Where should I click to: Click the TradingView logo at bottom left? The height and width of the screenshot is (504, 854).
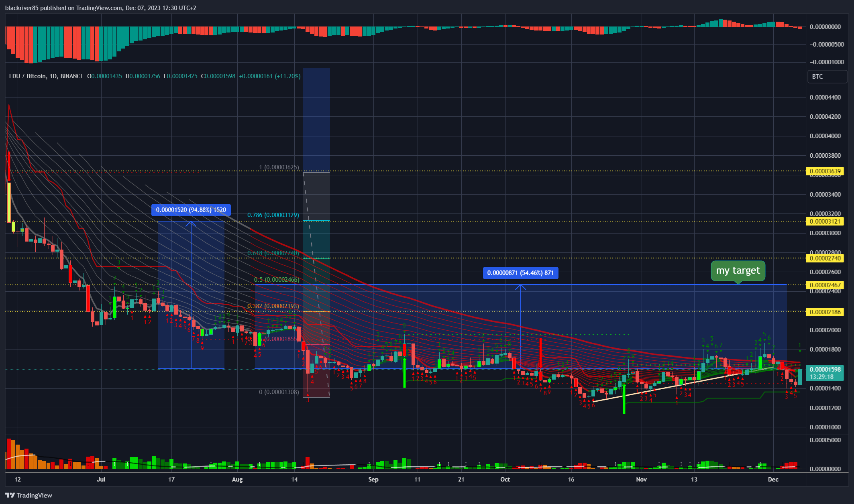click(x=29, y=495)
